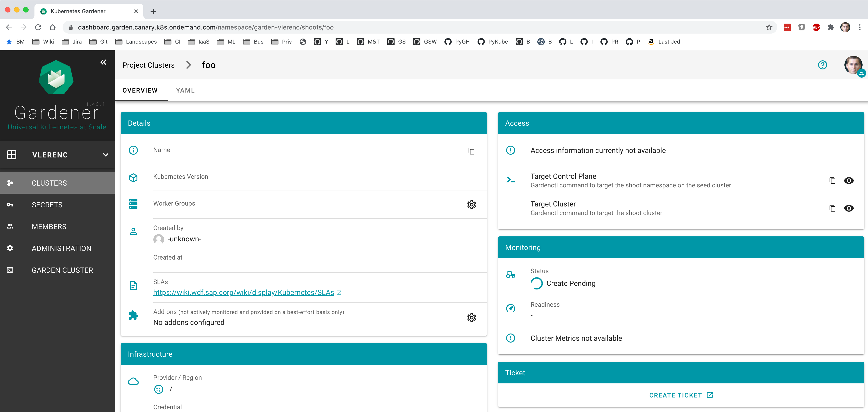This screenshot has width=868, height=412.
Task: Open the Add-ons configuration gear
Action: coord(471,317)
